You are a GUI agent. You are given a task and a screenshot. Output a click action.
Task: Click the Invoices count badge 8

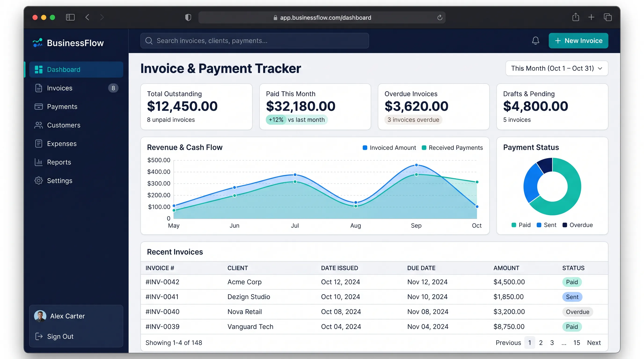tap(113, 88)
